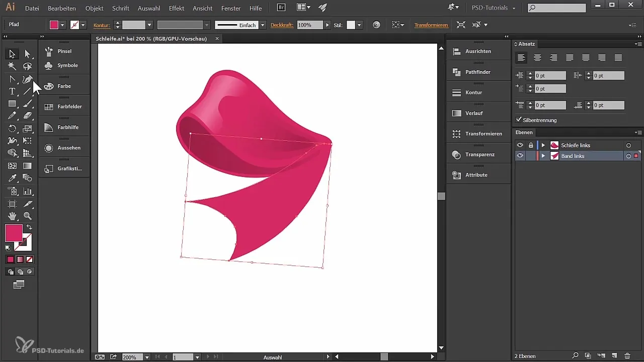Expand the Schleife links layer
644x362 pixels.
click(x=543, y=145)
